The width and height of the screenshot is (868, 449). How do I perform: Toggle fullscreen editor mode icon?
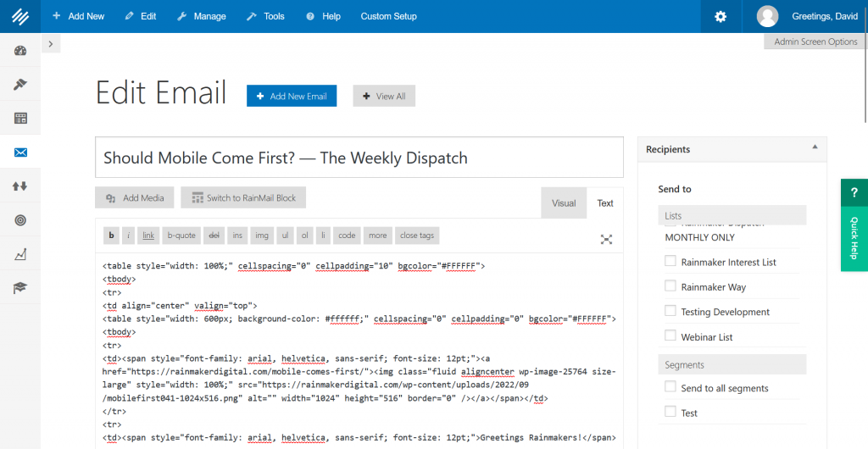607,239
